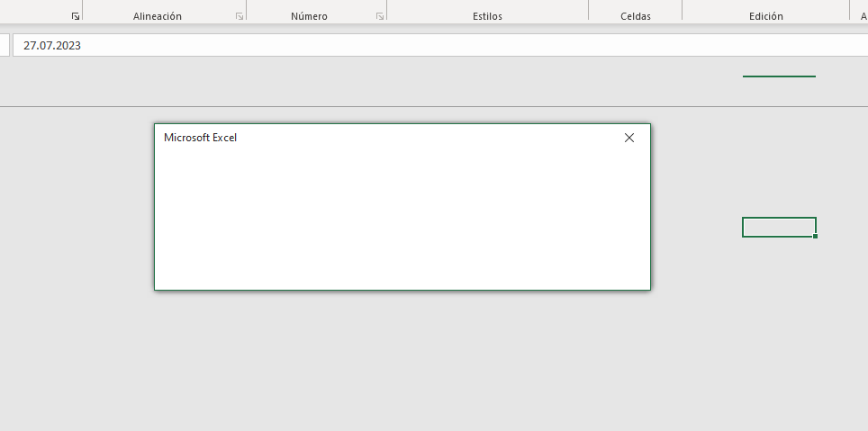The image size is (868, 431).
Task: Click the Celdas group label
Action: [x=636, y=16]
